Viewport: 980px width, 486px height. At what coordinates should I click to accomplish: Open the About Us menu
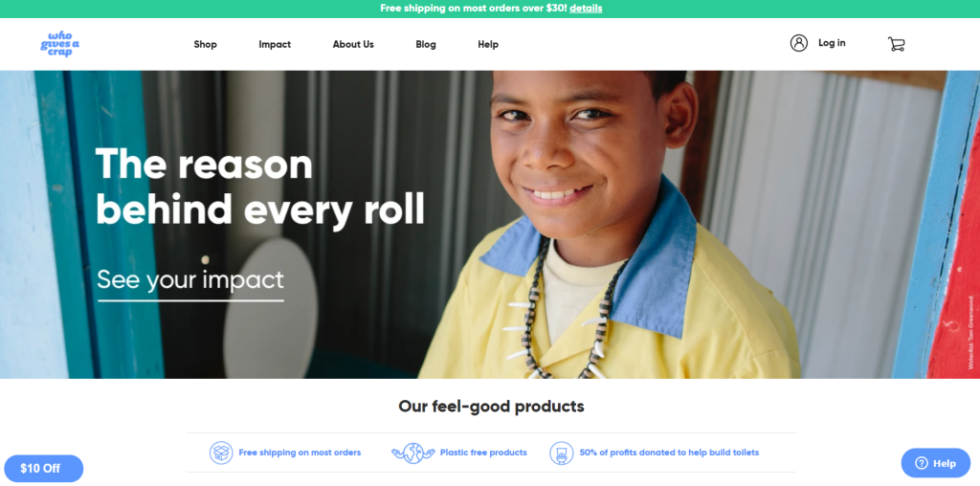coord(353,44)
